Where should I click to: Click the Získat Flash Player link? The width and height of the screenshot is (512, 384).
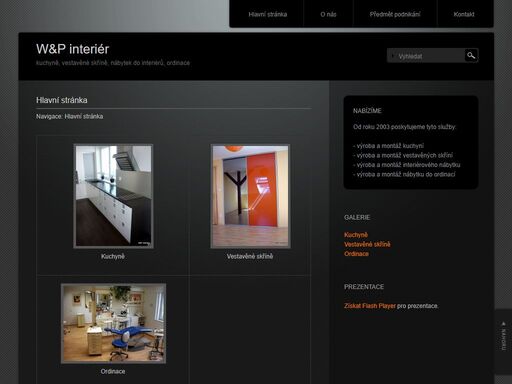[370, 306]
